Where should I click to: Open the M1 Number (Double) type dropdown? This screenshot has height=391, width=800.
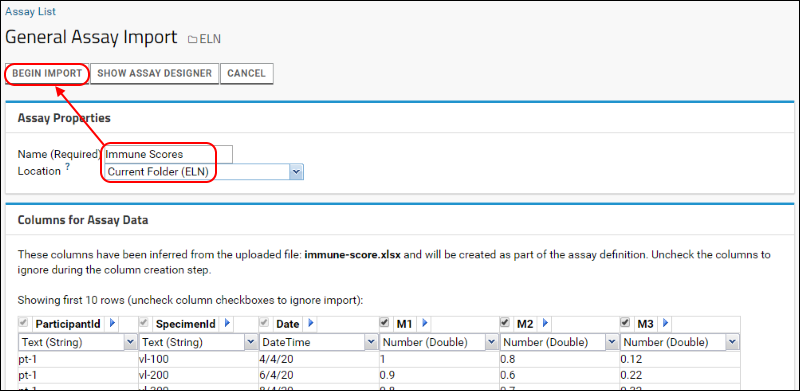point(438,343)
